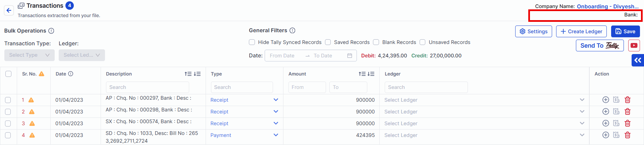Change row 3 type from Receipt
This screenshot has width=644, height=145.
tap(245, 124)
